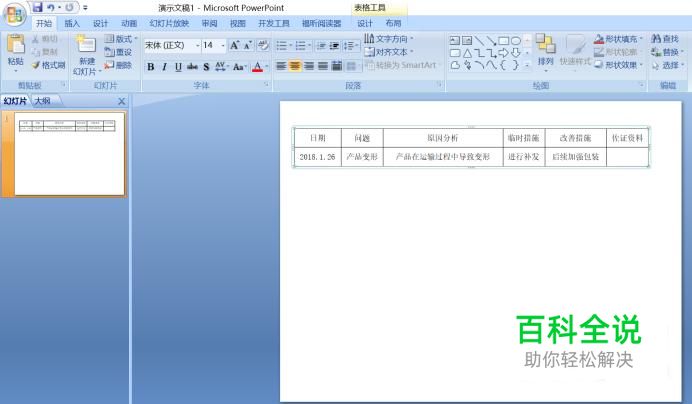The height and width of the screenshot is (404, 692).
Task: Open the font name dropdown
Action: click(x=197, y=45)
